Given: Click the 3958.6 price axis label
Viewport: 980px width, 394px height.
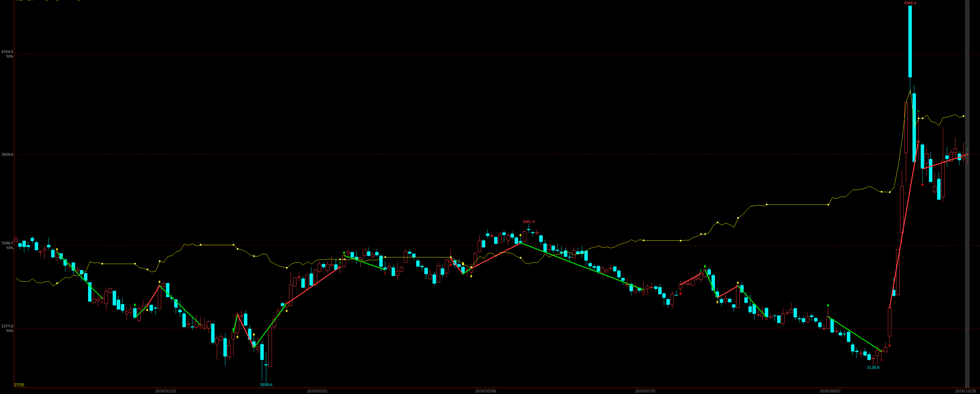Looking at the screenshot, I should (7, 154).
